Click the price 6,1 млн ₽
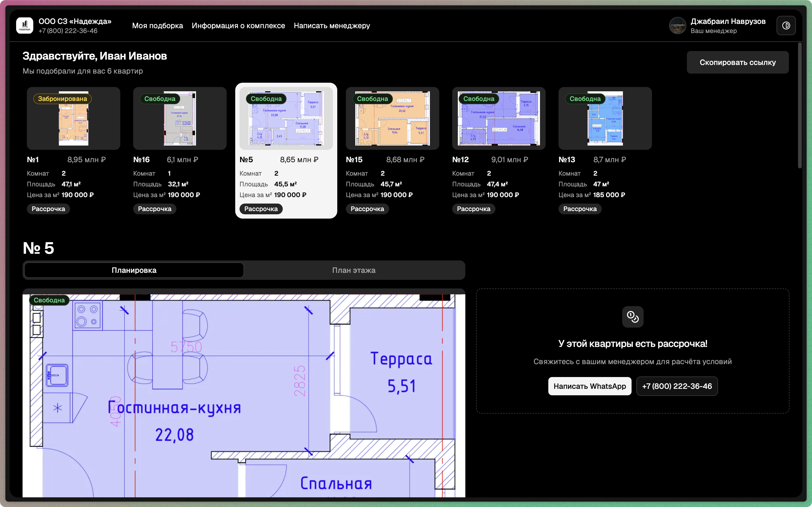Viewport: 812px width, 507px height. click(x=182, y=160)
